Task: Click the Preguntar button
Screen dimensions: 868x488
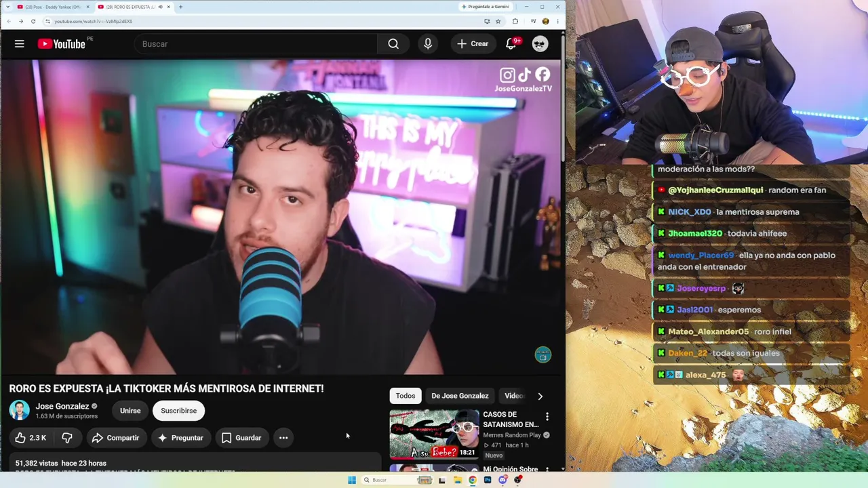Action: pyautogui.click(x=180, y=438)
